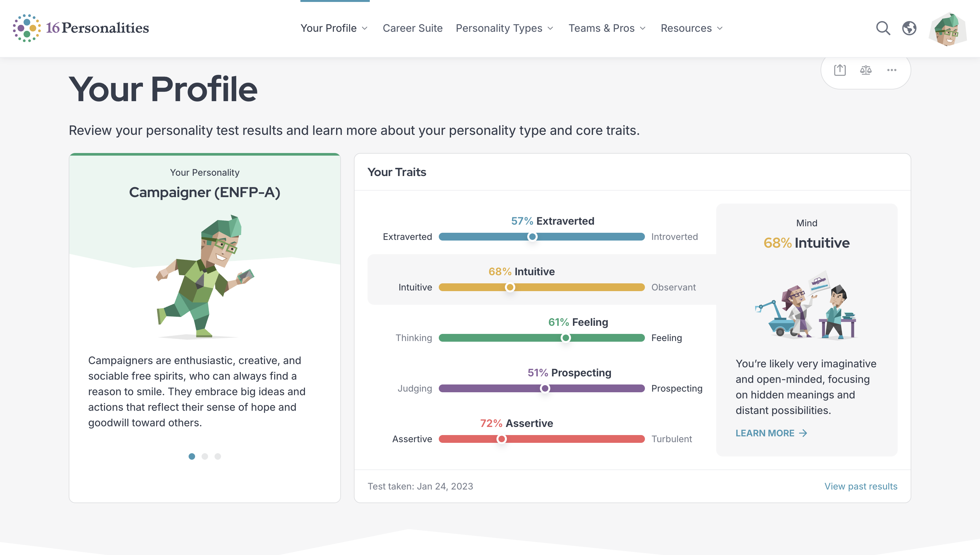The image size is (980, 555).
Task: Select the second personality carousel dot
Action: [204, 456]
